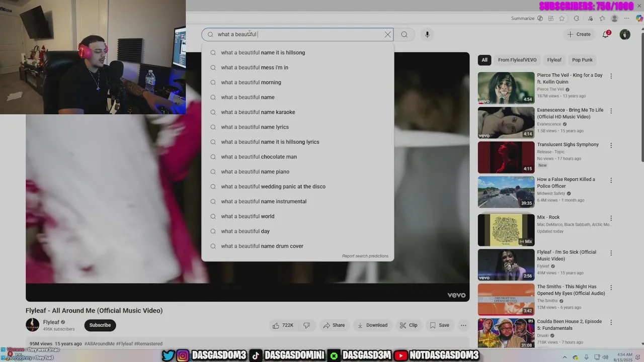Click Report search predictions link
This screenshot has height=362, width=644.
click(x=365, y=256)
